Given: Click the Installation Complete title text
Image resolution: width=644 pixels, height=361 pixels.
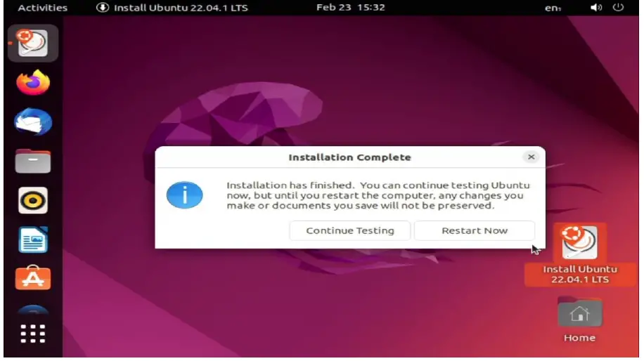Looking at the screenshot, I should tap(349, 157).
